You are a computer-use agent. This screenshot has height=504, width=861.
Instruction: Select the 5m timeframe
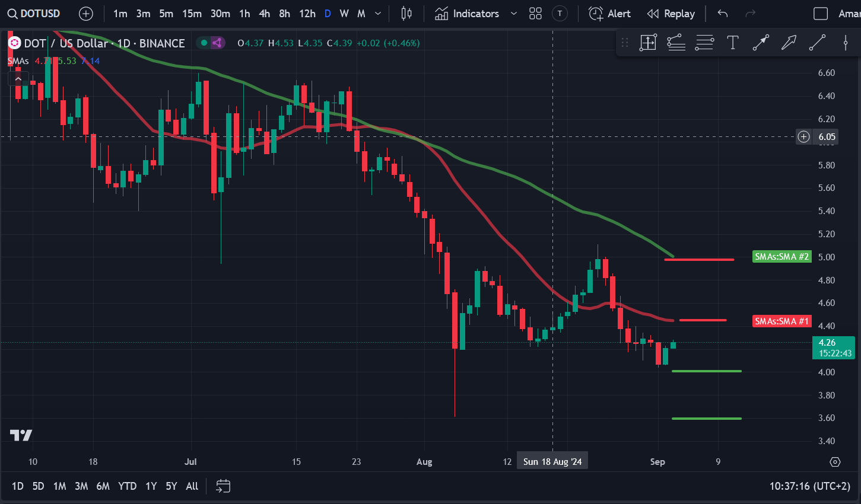click(166, 14)
